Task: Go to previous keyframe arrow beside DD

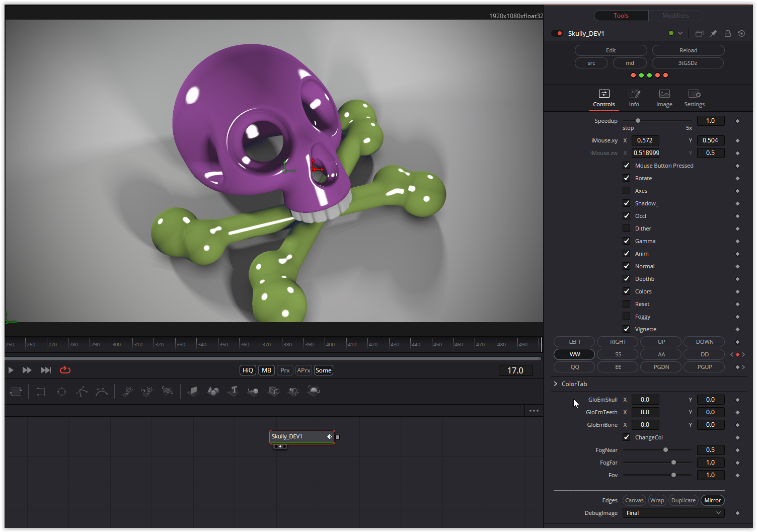Action: 732,354
